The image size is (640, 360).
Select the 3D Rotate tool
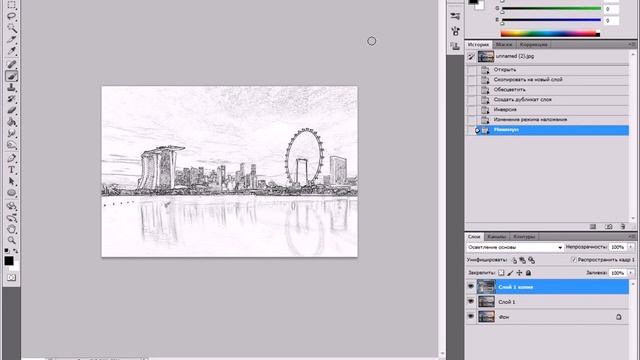pyautogui.click(x=11, y=206)
